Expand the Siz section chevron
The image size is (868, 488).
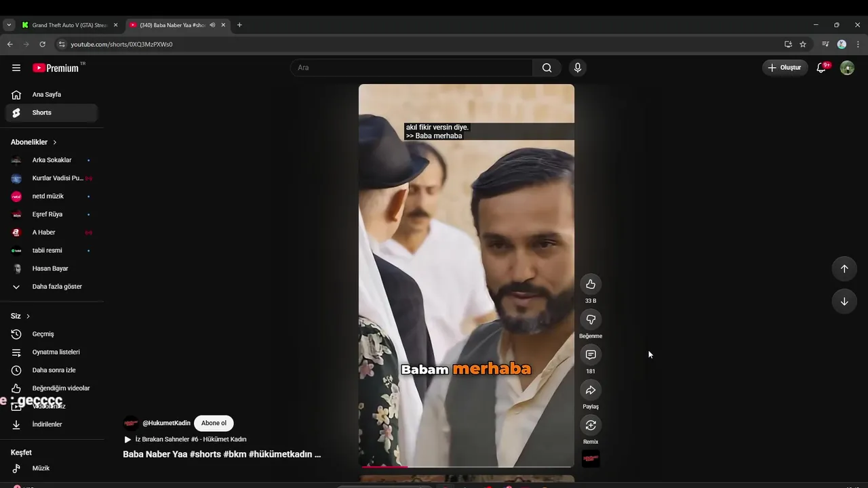(x=28, y=317)
